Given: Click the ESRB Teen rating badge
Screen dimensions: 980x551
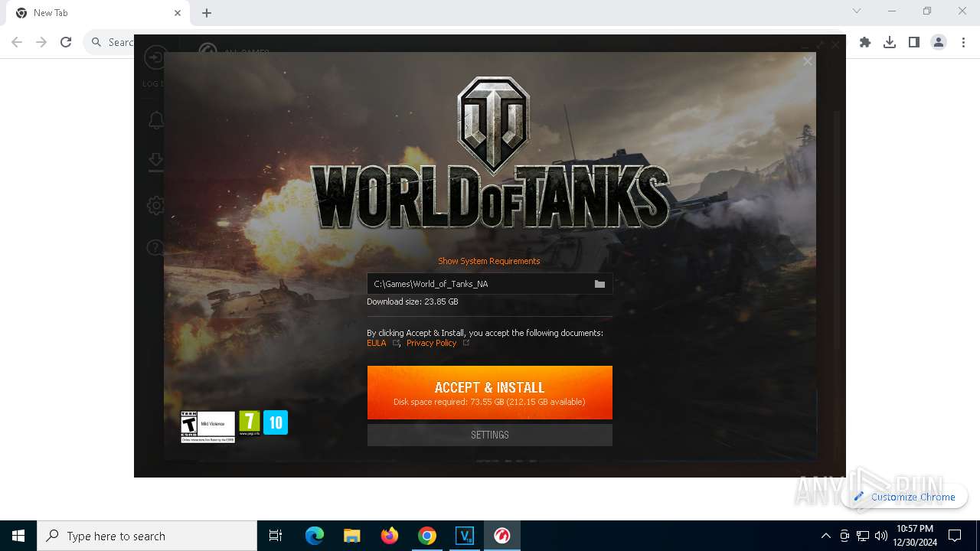Looking at the screenshot, I should tap(207, 426).
